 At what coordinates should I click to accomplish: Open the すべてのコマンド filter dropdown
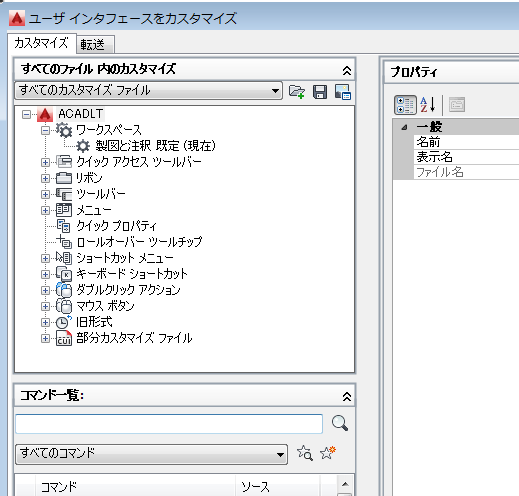coord(151,454)
